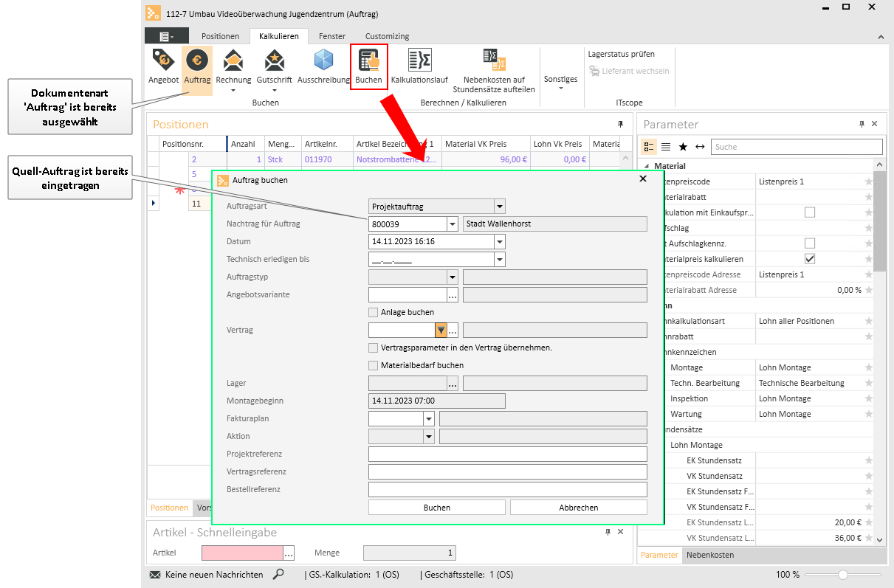Open the Datum date picker dropdown
Screen dimensions: 894x588
tap(500, 241)
